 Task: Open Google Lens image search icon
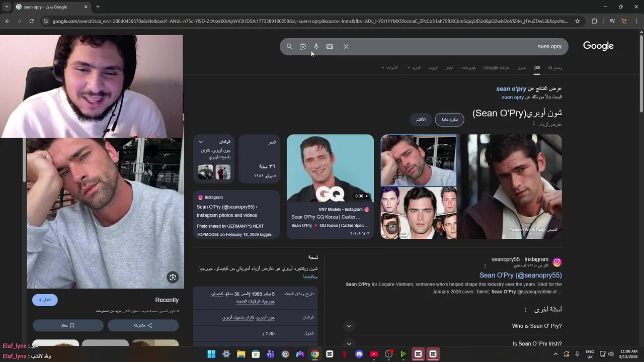(x=303, y=46)
